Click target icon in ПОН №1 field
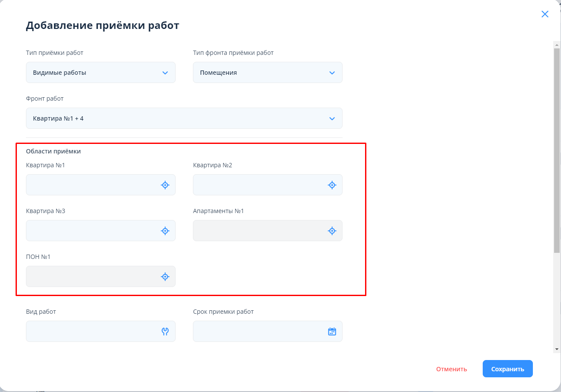The height and width of the screenshot is (392, 561). (x=165, y=277)
